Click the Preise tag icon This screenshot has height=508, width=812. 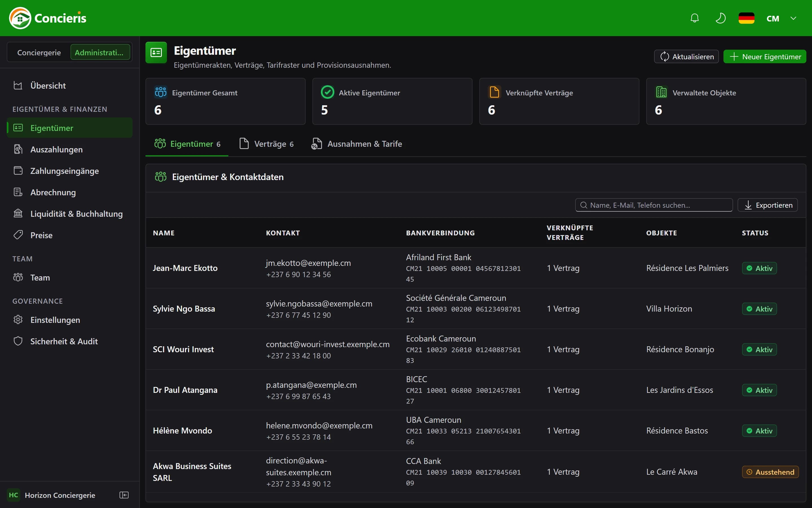click(x=18, y=235)
